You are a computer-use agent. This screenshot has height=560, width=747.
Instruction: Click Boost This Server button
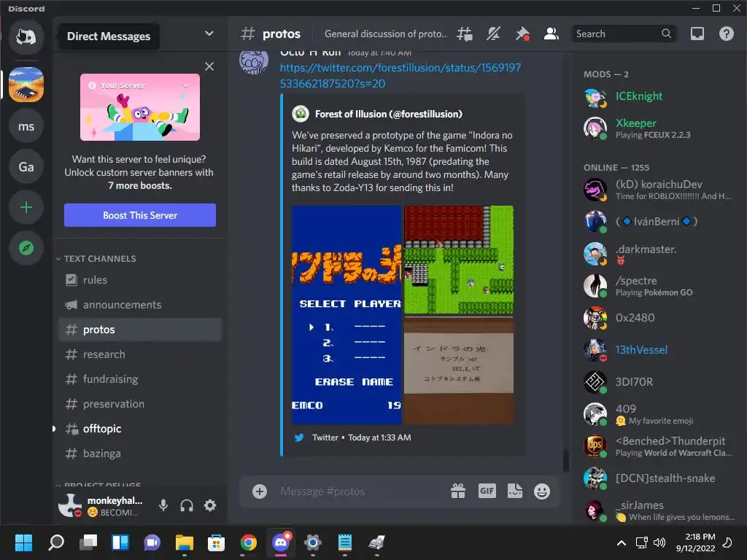pos(140,215)
